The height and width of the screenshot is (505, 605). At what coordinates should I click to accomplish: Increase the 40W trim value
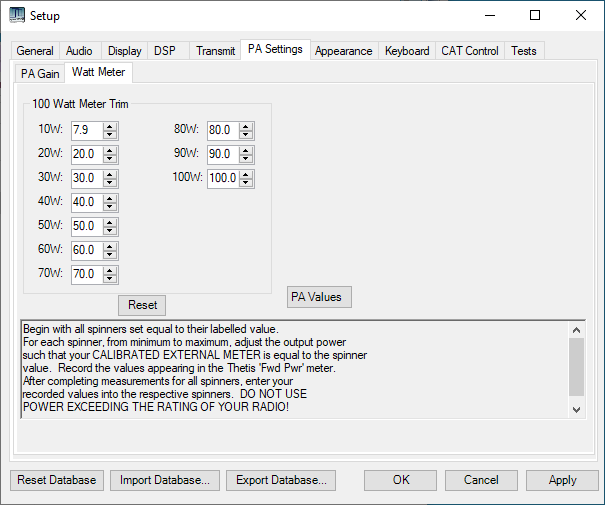110,198
